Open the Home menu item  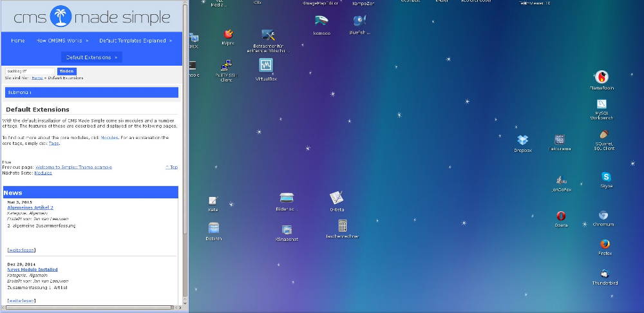pyautogui.click(x=17, y=41)
